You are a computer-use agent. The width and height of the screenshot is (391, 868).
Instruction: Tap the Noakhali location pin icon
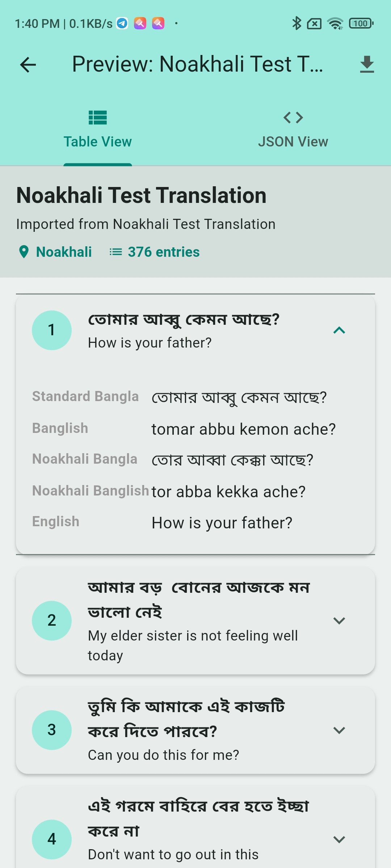[x=24, y=252]
